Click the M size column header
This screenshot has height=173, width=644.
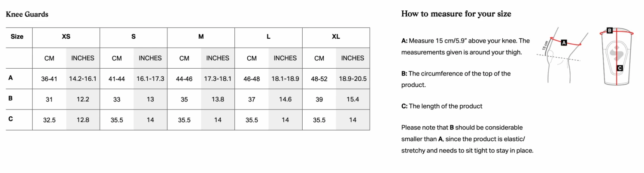201,37
